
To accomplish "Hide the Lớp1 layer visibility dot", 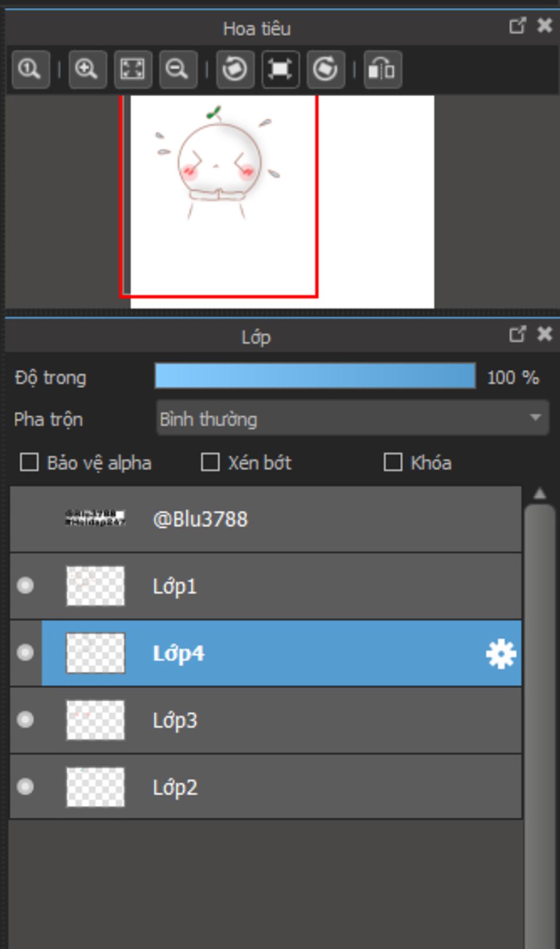I will coord(25,586).
